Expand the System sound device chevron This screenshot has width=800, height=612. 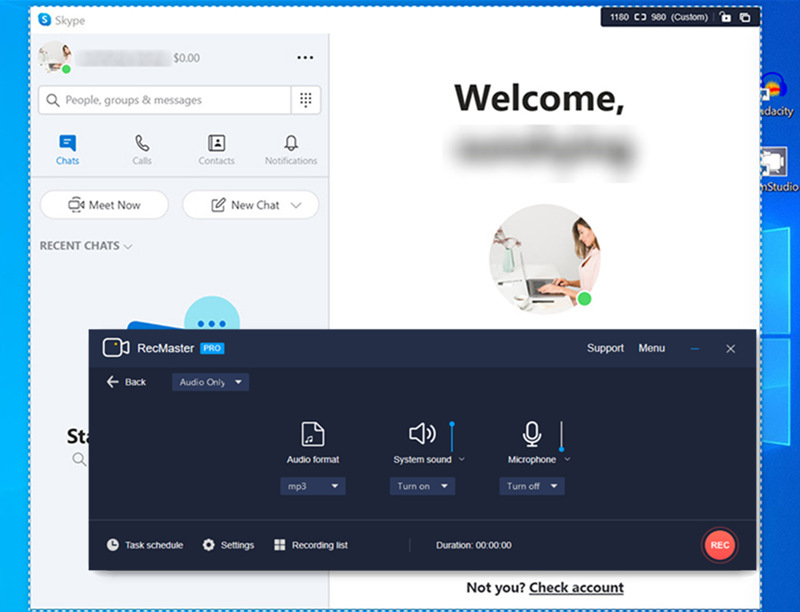[x=462, y=460]
